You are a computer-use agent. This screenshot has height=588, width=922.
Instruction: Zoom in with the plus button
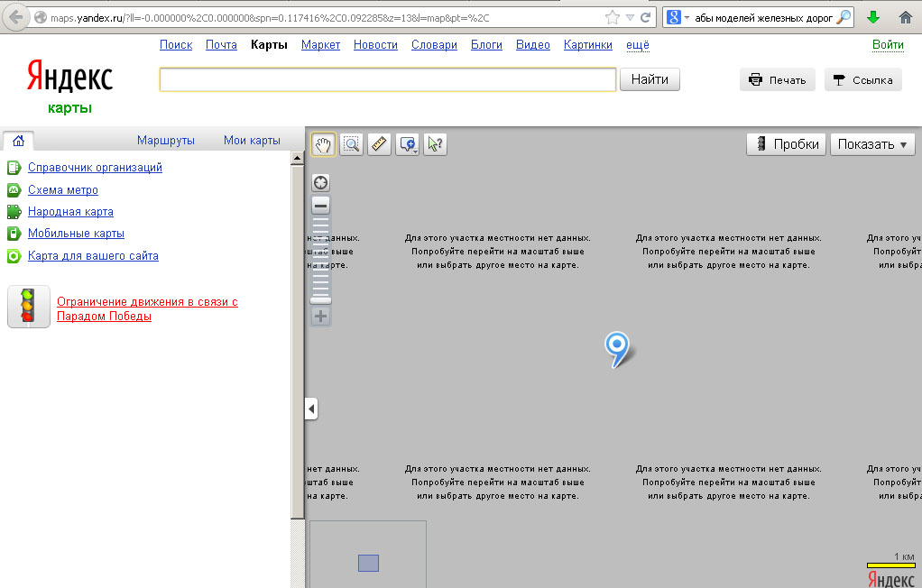point(320,317)
